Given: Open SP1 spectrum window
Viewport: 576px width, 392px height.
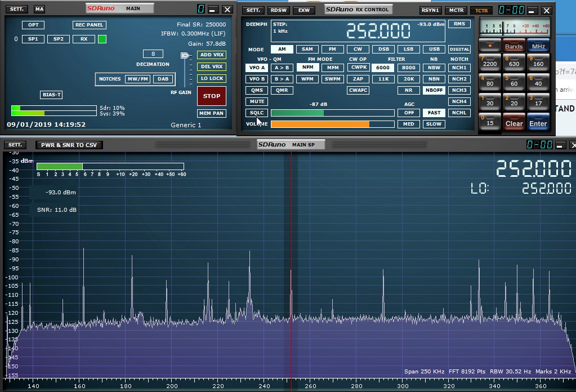Looking at the screenshot, I should pos(33,39).
